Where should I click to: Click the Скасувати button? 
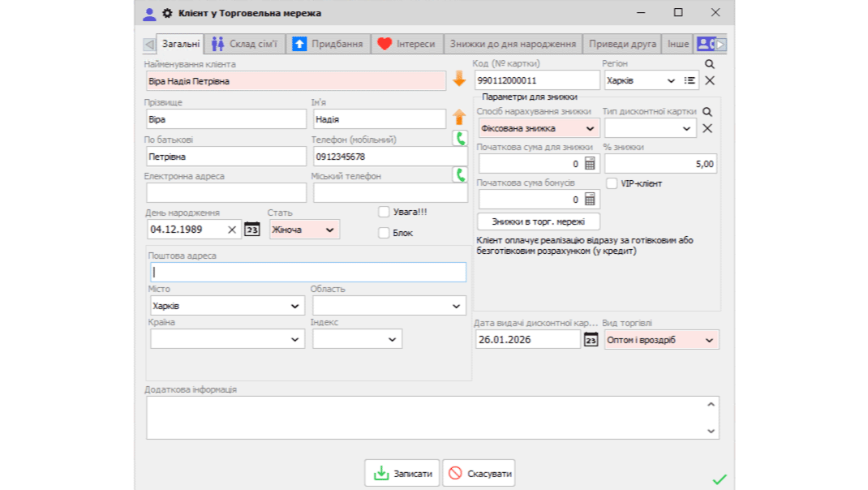[x=479, y=474]
